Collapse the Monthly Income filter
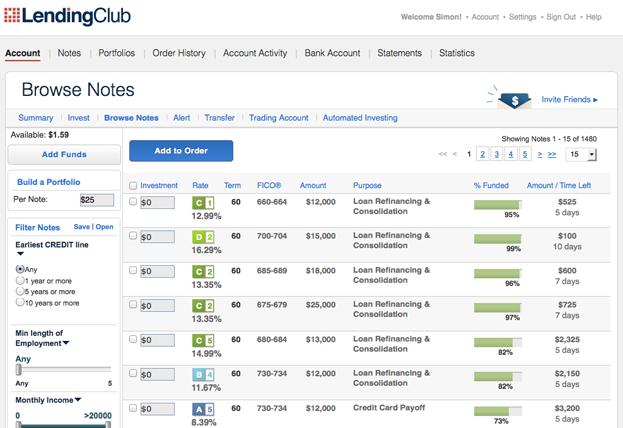 point(78,399)
